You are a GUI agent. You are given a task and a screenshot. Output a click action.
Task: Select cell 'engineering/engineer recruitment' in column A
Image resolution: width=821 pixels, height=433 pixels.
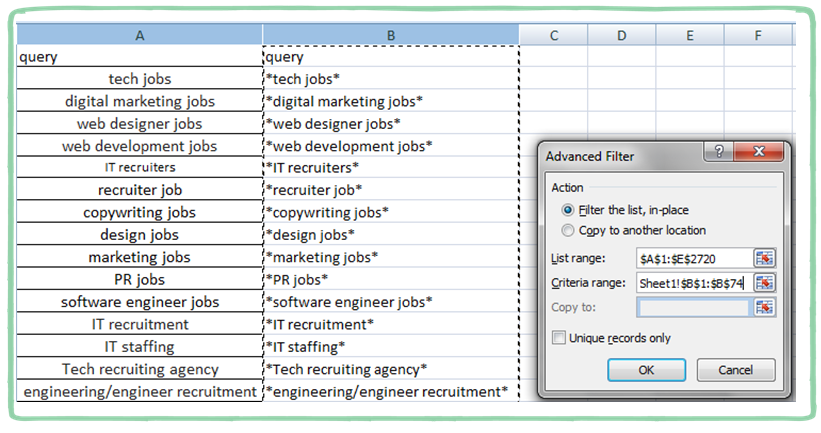140,392
